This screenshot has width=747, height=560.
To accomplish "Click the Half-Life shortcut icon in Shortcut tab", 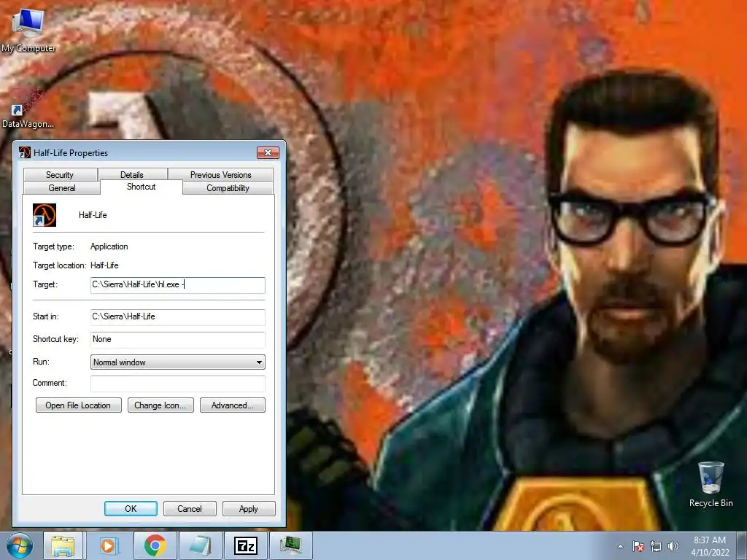I will click(x=44, y=215).
